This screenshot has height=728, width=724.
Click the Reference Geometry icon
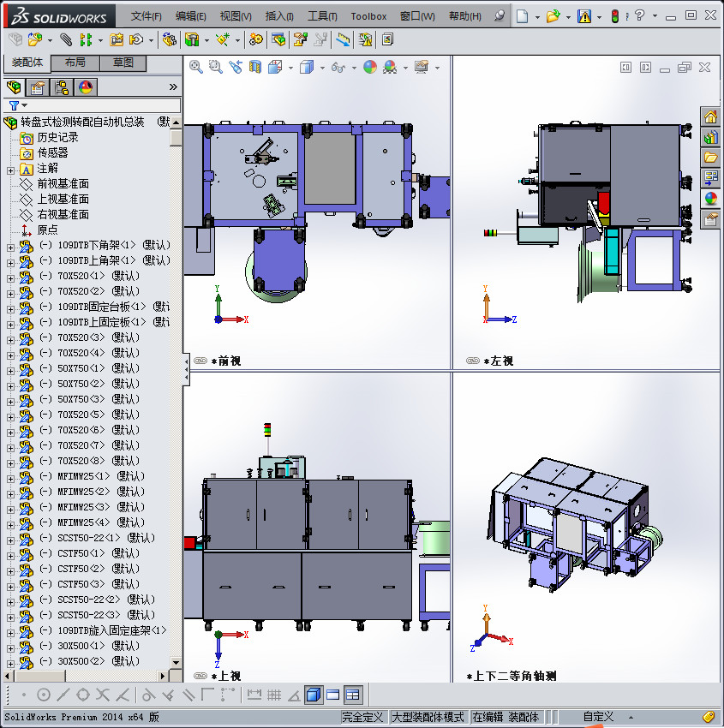point(223,39)
